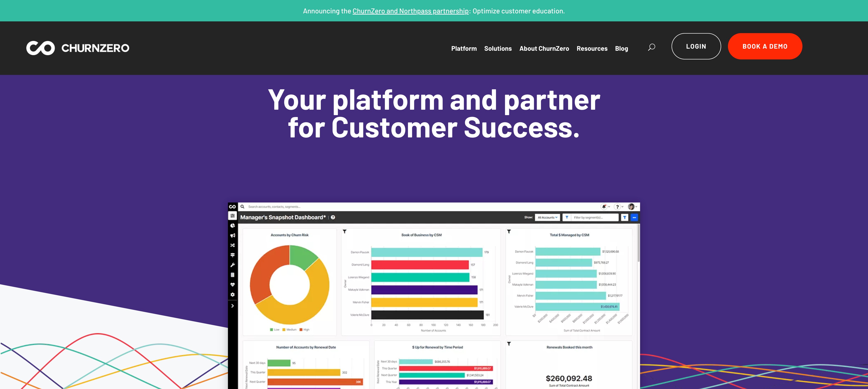
Task: Click the wrench icon in dashboard sidebar
Action: click(x=232, y=265)
